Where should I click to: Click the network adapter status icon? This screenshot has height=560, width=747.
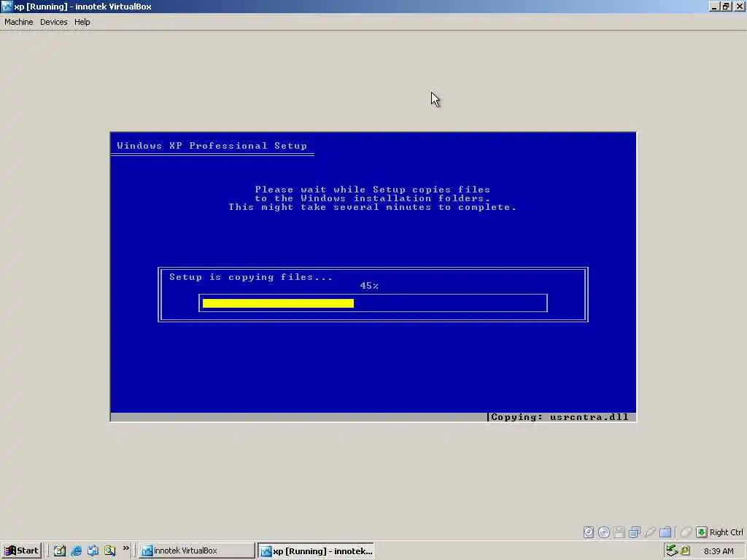pyautogui.click(x=635, y=532)
